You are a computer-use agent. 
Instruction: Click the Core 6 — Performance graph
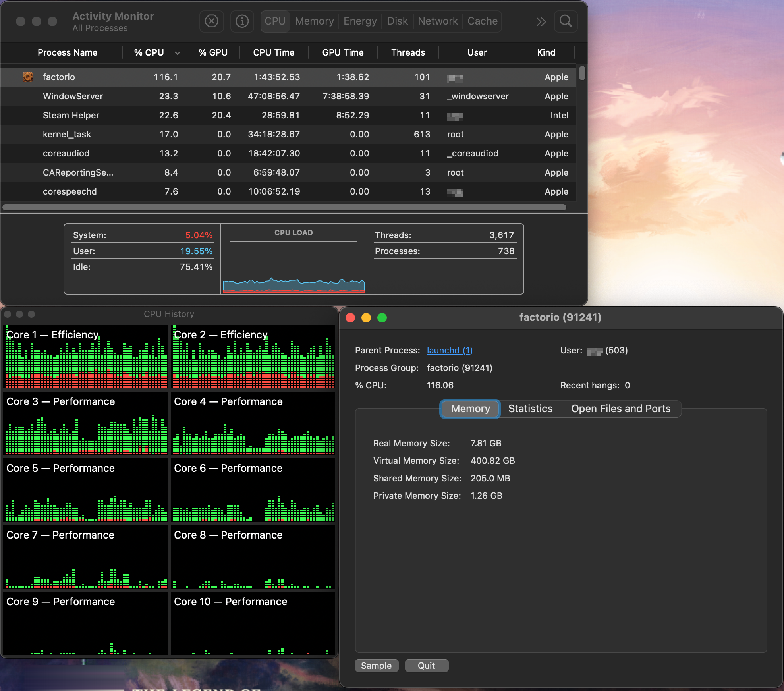(x=253, y=490)
